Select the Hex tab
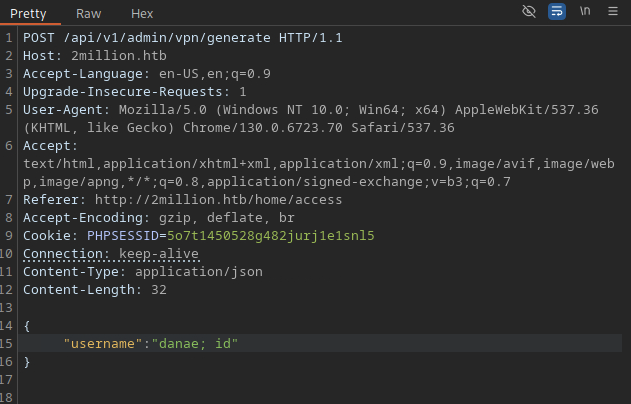 click(142, 13)
